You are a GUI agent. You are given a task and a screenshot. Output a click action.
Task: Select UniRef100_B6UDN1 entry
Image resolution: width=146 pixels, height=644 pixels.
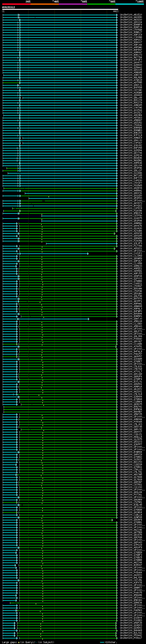pos(131,161)
